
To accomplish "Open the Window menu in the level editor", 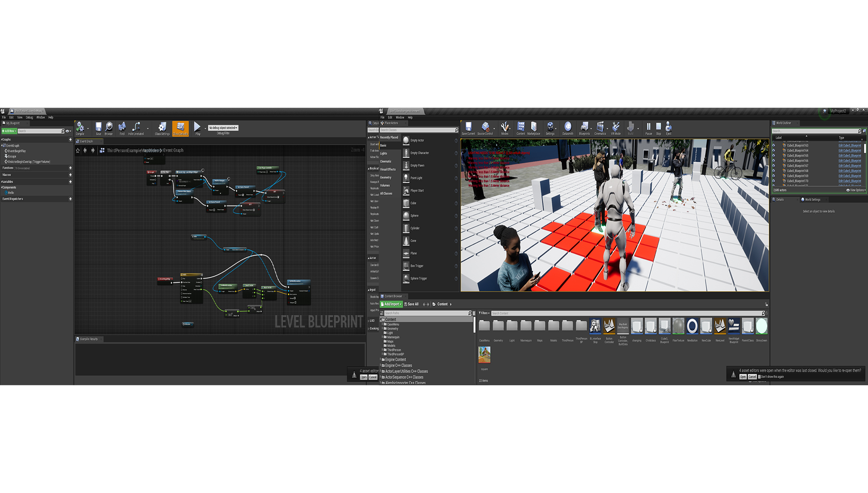I will [x=400, y=117].
